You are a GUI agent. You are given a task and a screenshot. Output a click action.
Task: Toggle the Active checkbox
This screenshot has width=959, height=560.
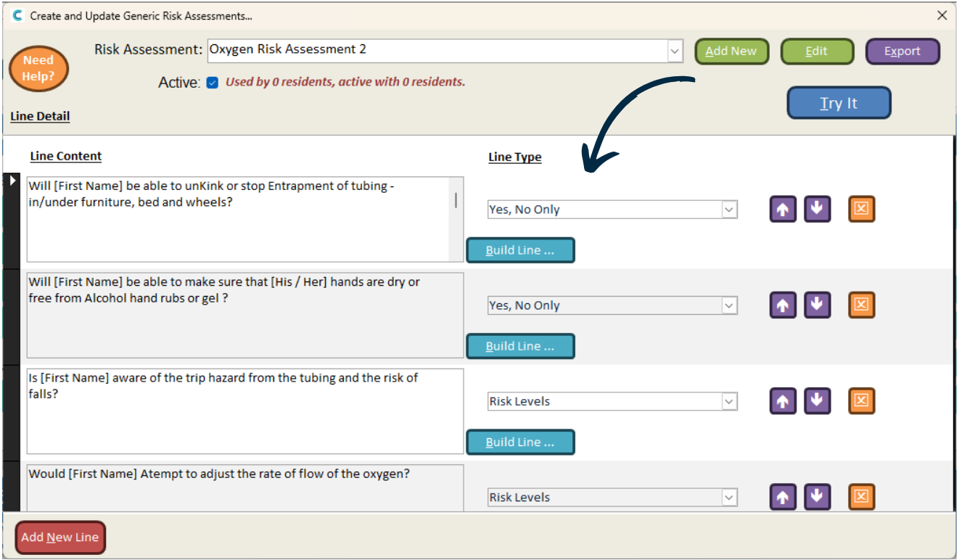213,83
